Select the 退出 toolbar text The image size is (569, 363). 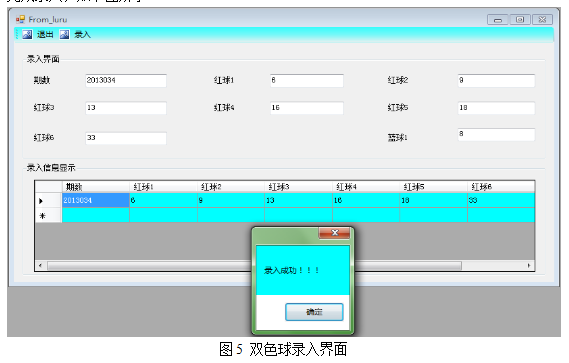[x=45, y=34]
